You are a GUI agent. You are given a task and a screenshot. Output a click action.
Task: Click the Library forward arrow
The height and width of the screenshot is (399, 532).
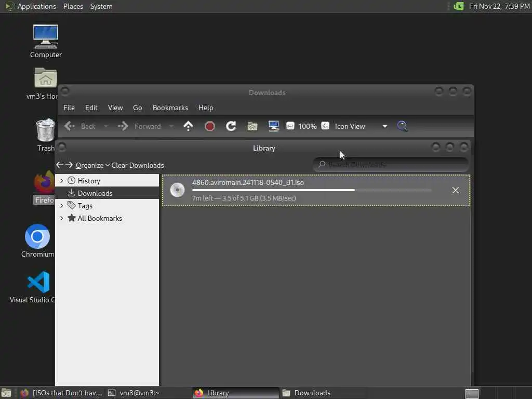click(x=69, y=165)
